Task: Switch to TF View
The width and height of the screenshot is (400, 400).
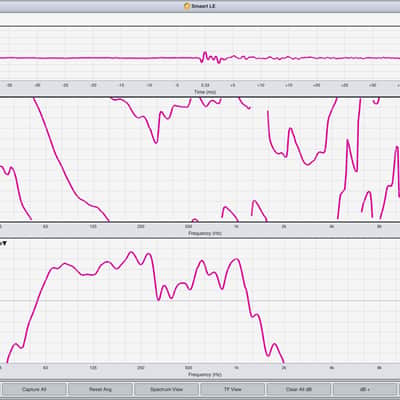Action: click(x=233, y=389)
